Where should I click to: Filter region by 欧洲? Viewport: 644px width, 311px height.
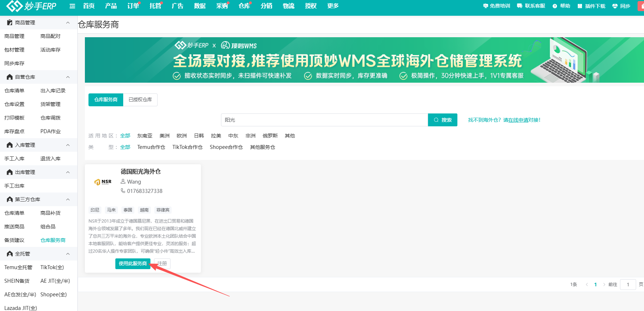click(182, 136)
